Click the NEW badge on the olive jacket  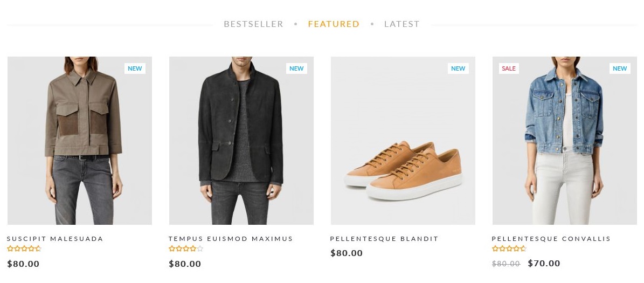click(x=135, y=68)
